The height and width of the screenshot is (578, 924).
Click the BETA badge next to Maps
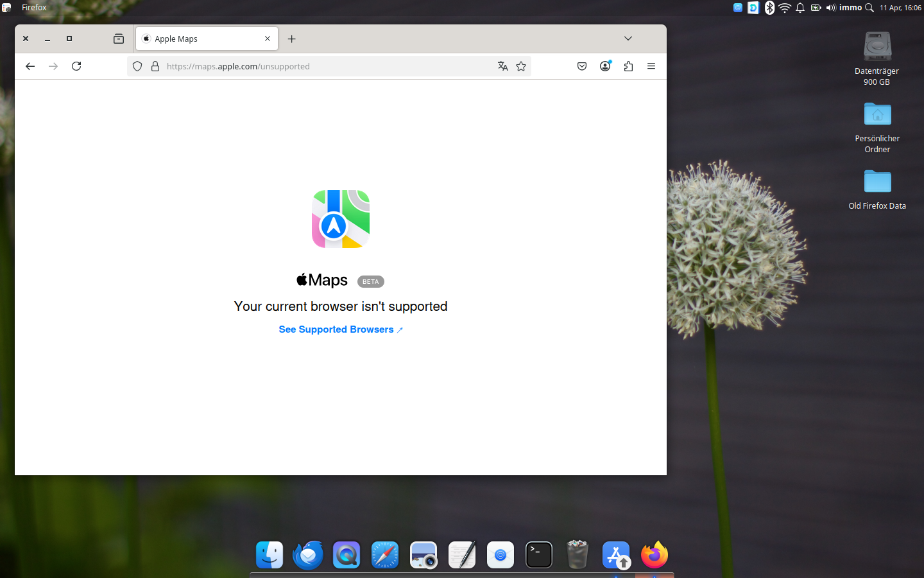coord(371,281)
